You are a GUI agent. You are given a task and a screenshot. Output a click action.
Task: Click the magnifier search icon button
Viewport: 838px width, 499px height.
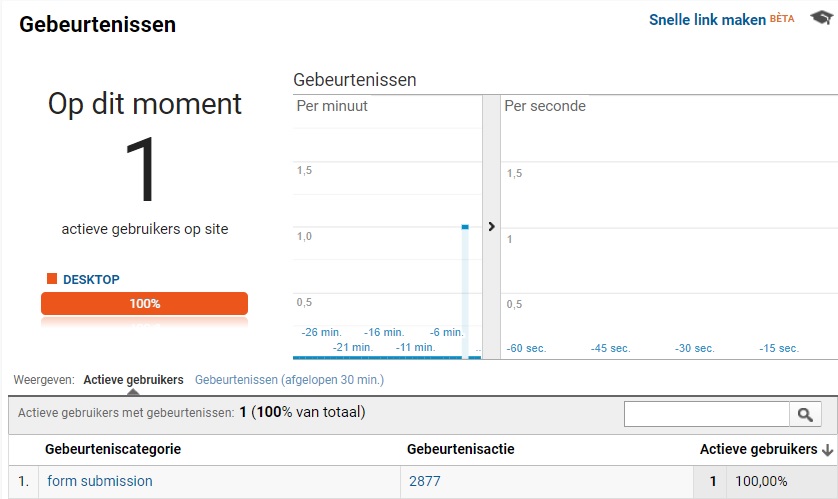[x=805, y=414]
